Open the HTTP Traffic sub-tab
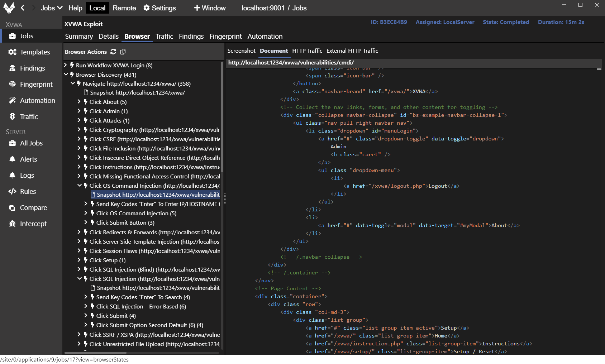Screen dimensions: 605x364 point(307,51)
